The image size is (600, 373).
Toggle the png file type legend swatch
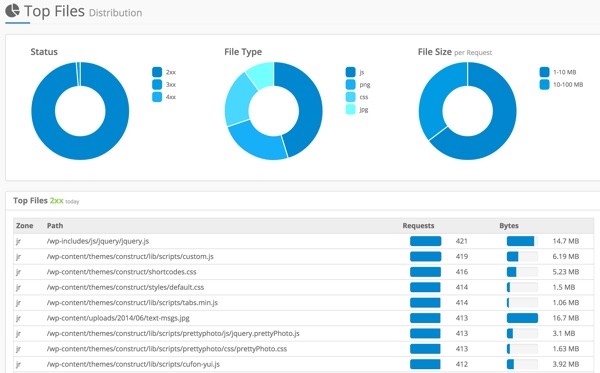351,85
